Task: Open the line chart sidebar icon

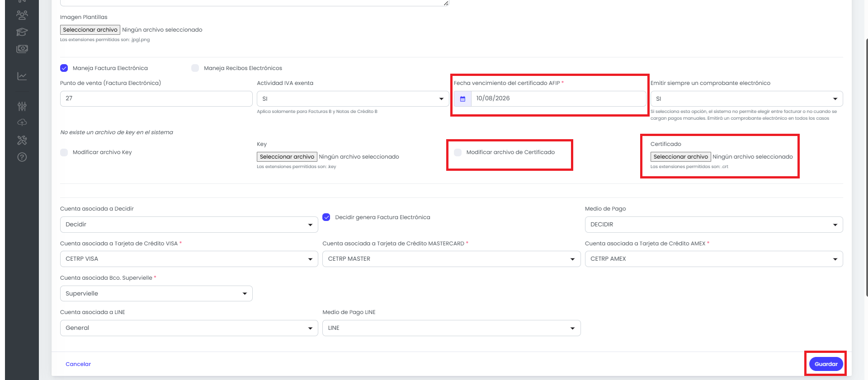Action: coord(22,76)
